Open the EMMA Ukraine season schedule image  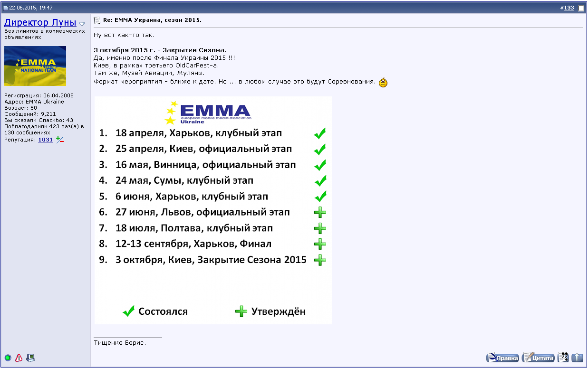[x=213, y=210]
